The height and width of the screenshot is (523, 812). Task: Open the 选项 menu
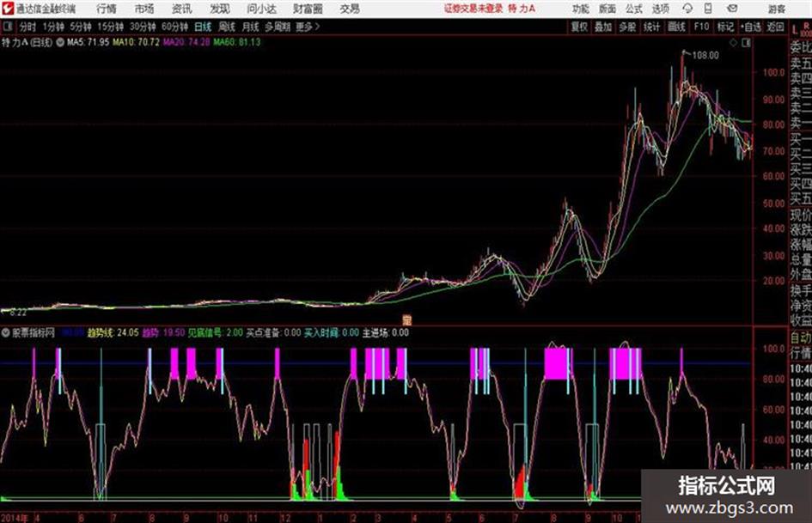click(660, 9)
